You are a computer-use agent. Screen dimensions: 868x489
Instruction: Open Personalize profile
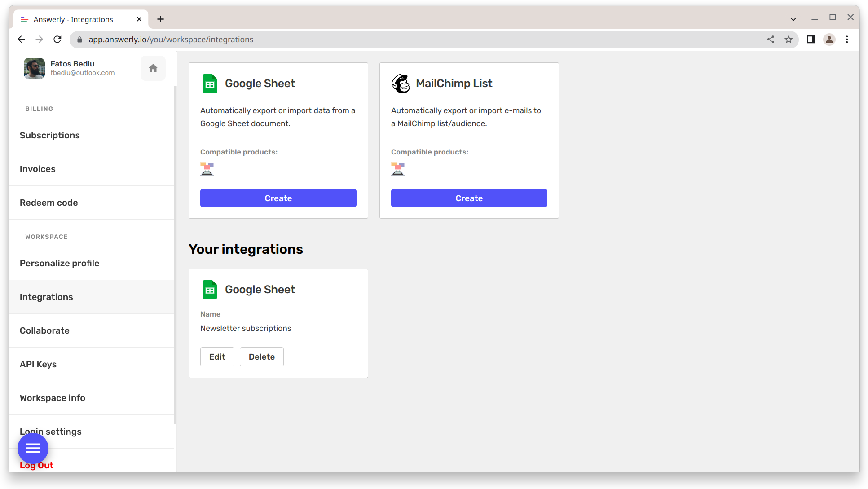[91, 263]
